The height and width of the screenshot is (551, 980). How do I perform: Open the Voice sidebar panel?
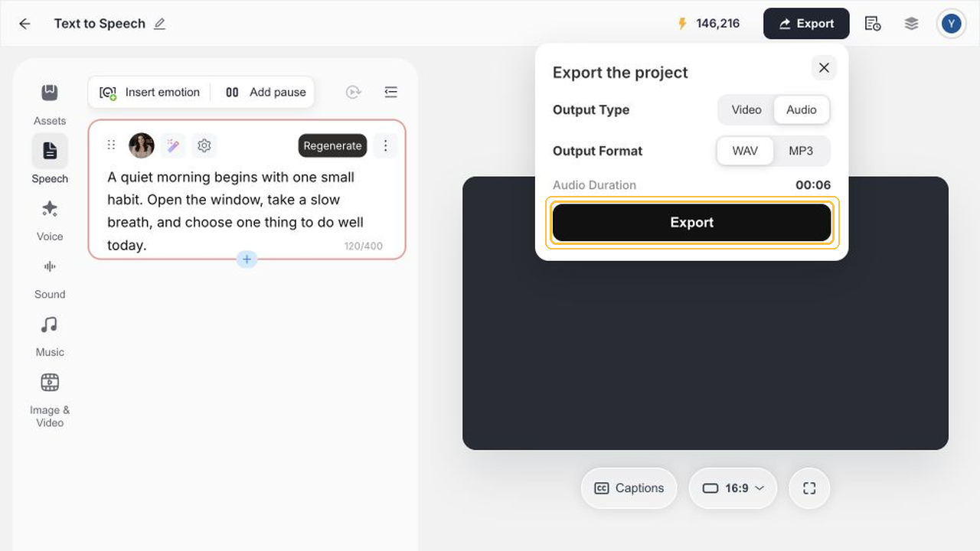click(50, 220)
